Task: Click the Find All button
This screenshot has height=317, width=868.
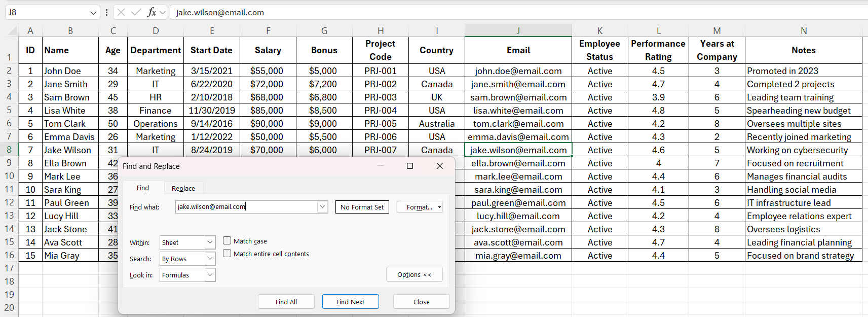Action: [x=286, y=302]
